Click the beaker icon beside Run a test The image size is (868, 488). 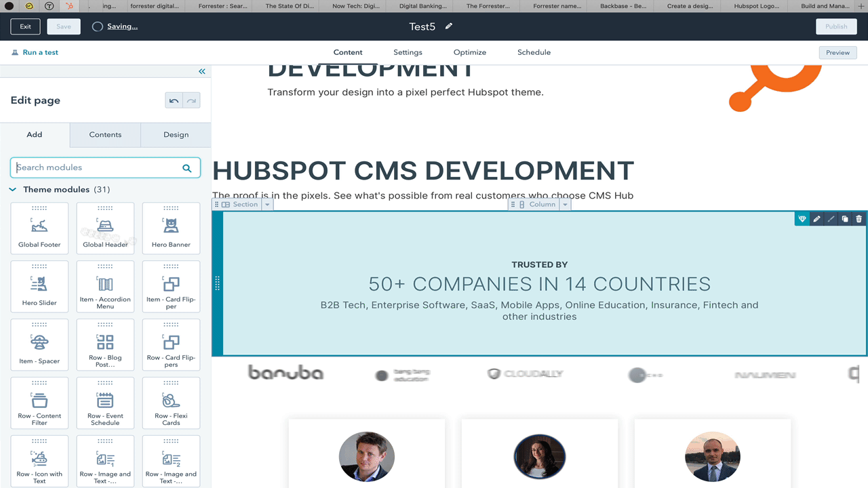(x=14, y=52)
